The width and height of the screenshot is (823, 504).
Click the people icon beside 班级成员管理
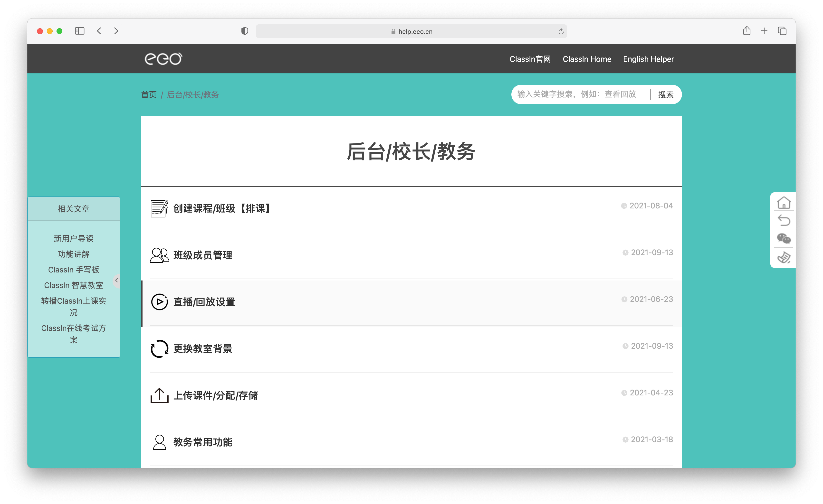pos(159,255)
